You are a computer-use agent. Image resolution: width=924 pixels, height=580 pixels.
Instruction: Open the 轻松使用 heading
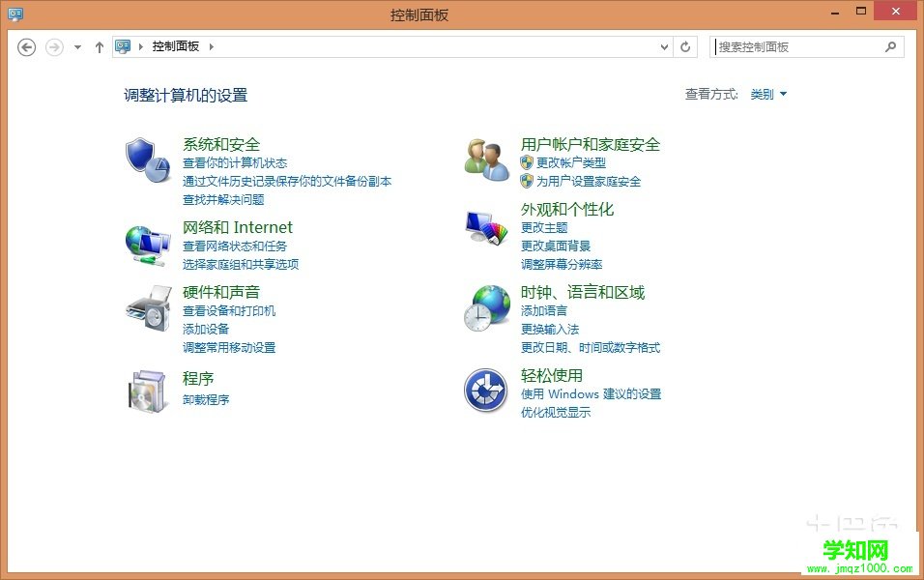click(x=552, y=375)
